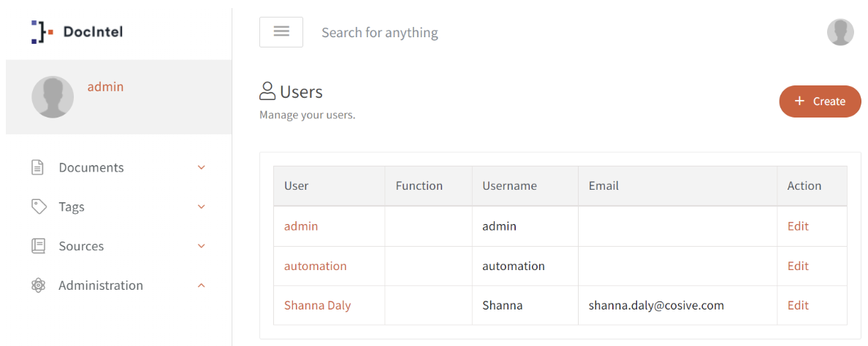Image resolution: width=868 pixels, height=346 pixels.
Task: Expand the Documents menu chevron
Action: (202, 168)
